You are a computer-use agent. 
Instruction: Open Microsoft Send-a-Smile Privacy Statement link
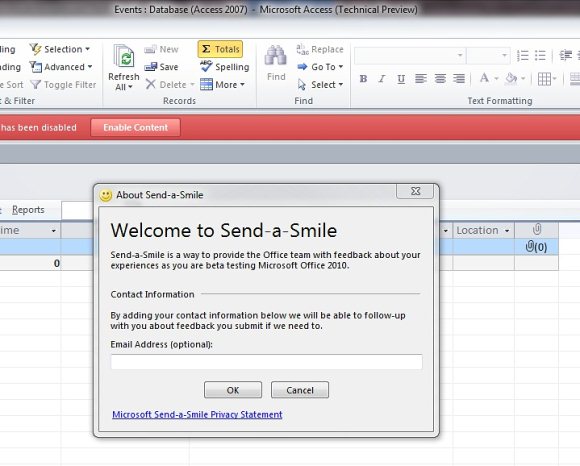(x=197, y=415)
